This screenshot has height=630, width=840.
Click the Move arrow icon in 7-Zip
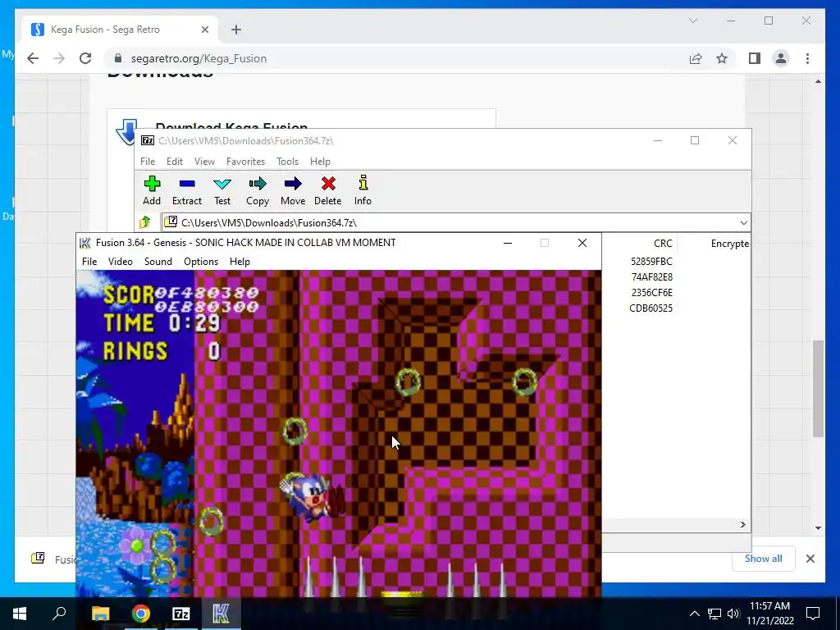(x=293, y=190)
